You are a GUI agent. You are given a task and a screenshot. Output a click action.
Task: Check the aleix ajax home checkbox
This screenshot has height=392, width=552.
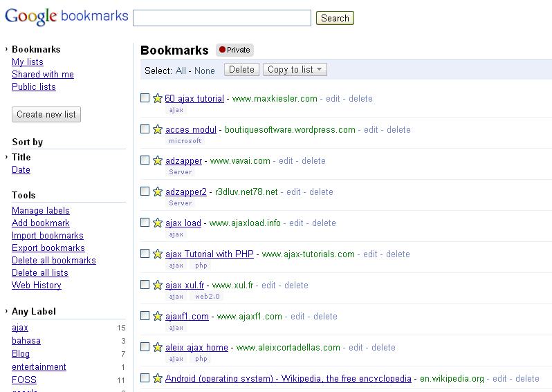click(145, 346)
